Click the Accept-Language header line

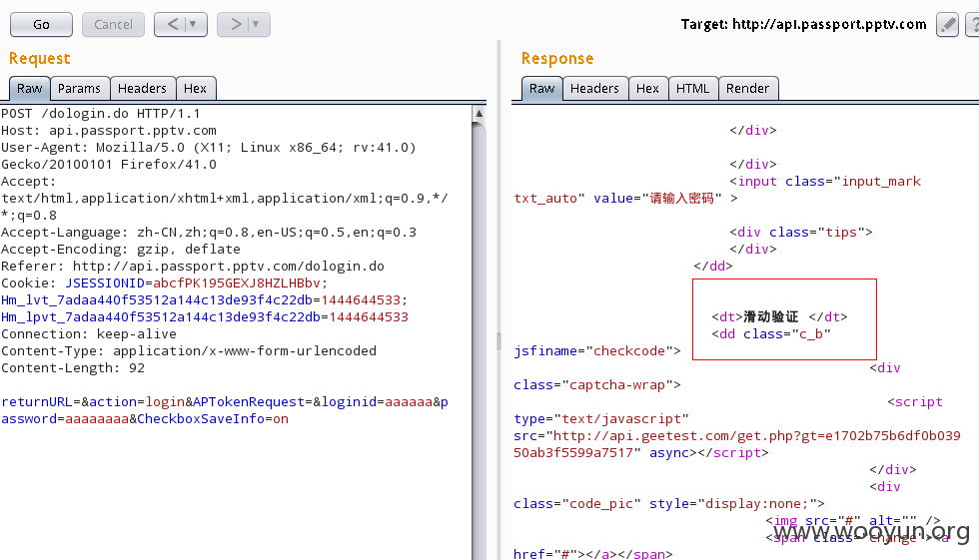coord(209,232)
